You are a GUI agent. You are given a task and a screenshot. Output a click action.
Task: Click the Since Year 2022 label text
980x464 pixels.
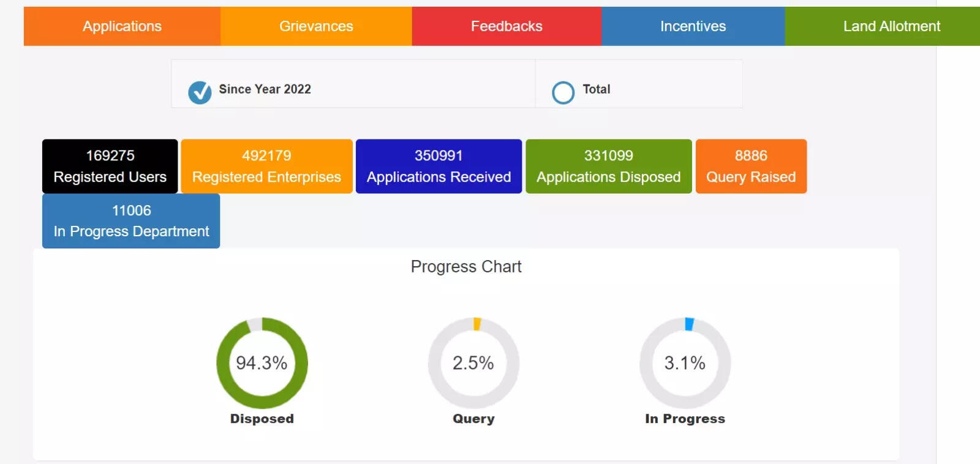[x=265, y=89]
